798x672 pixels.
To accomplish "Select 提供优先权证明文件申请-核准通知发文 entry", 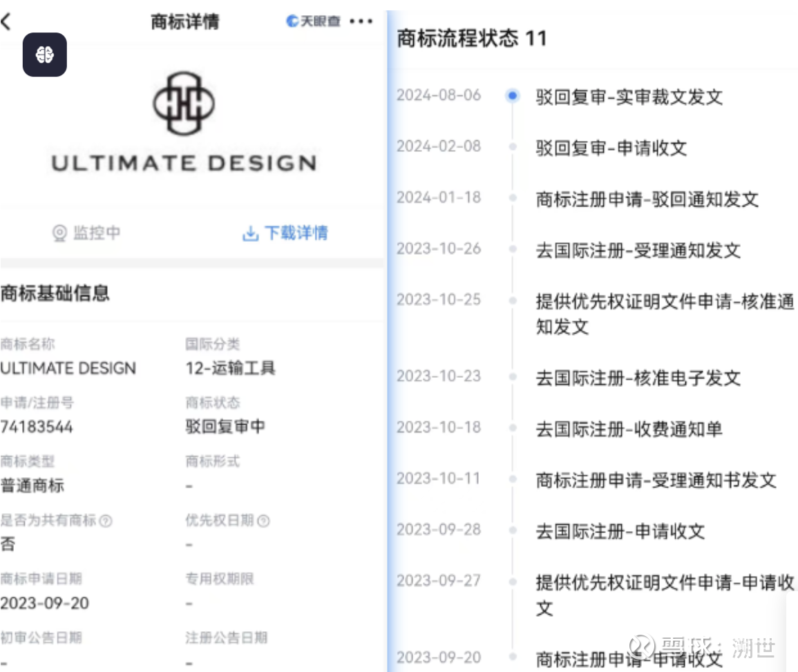I will (665, 314).
